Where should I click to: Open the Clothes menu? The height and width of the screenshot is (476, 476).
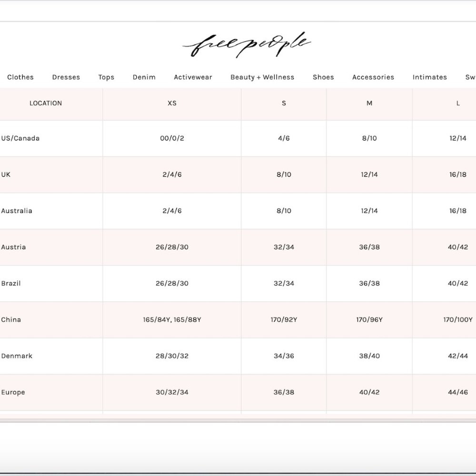tap(20, 77)
